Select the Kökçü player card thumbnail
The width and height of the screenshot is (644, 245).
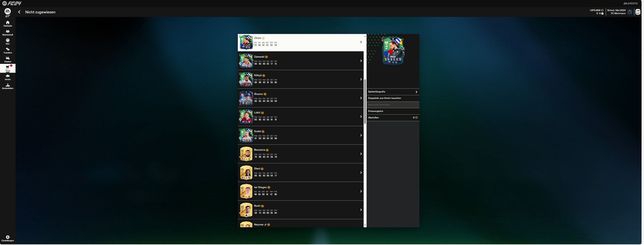[246, 79]
